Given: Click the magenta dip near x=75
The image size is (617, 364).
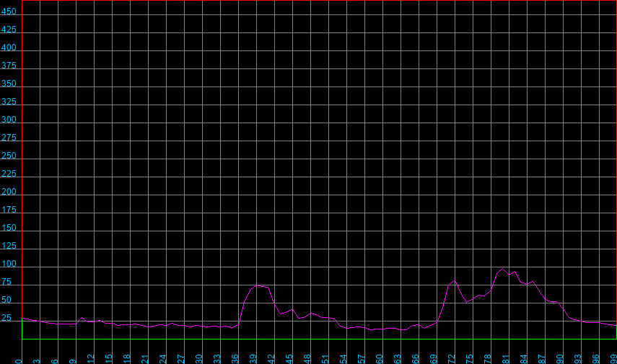Looking at the screenshot, I should click(467, 302).
